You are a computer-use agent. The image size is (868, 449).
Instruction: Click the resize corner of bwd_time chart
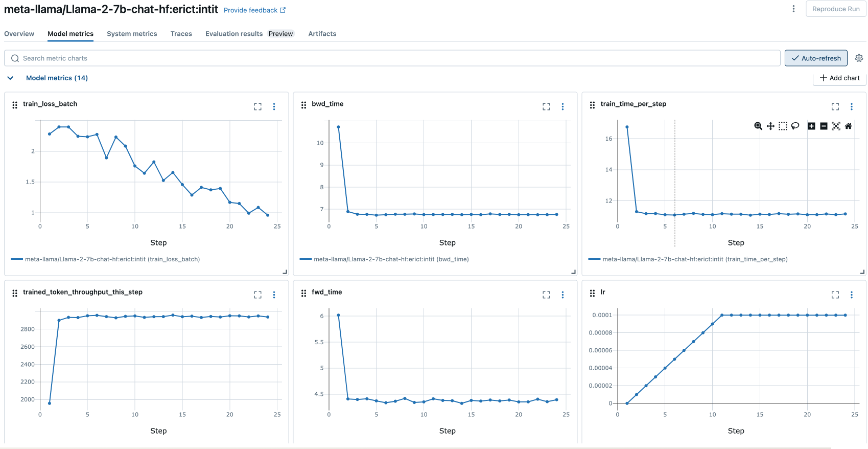573,272
